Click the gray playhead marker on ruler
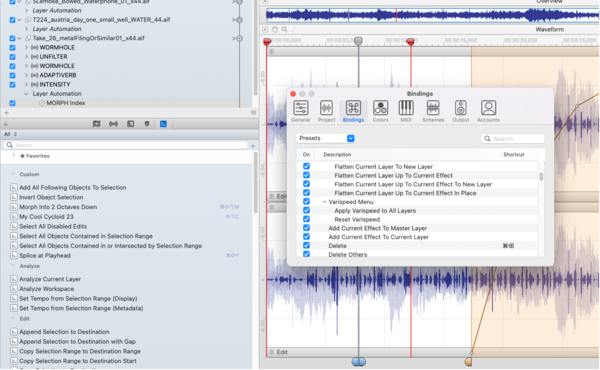This screenshot has height=370, width=600. pyautogui.click(x=358, y=41)
